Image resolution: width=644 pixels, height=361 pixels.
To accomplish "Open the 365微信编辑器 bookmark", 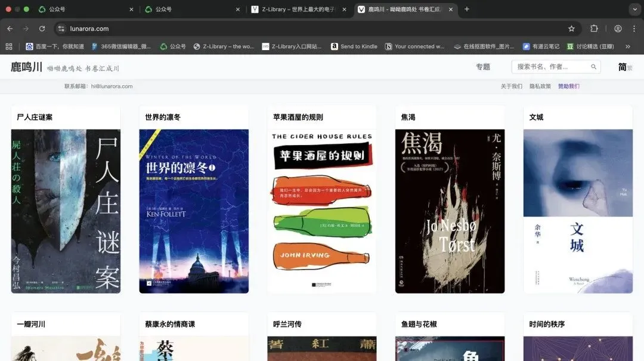I will pyautogui.click(x=121, y=47).
